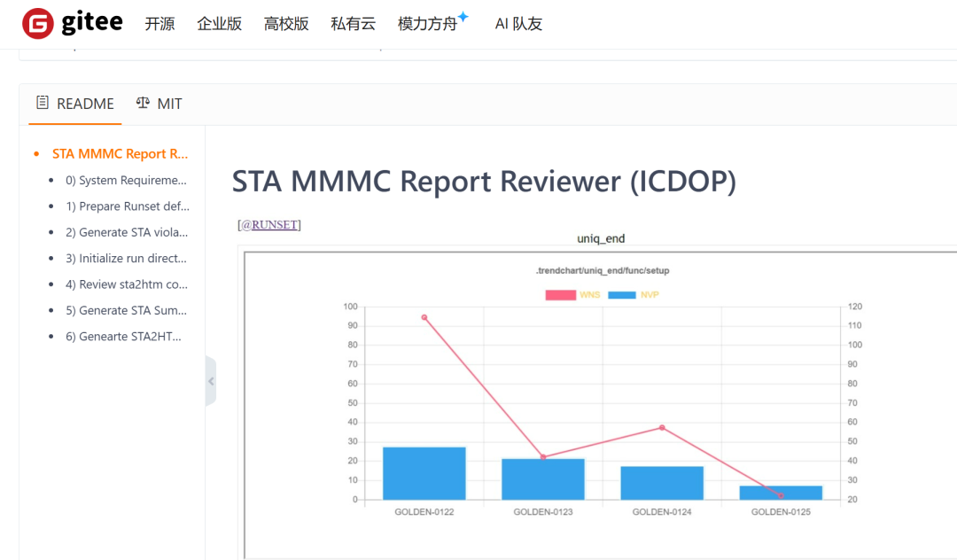Toggle the WNS legend swatch
This screenshot has width=957, height=560.
[560, 295]
